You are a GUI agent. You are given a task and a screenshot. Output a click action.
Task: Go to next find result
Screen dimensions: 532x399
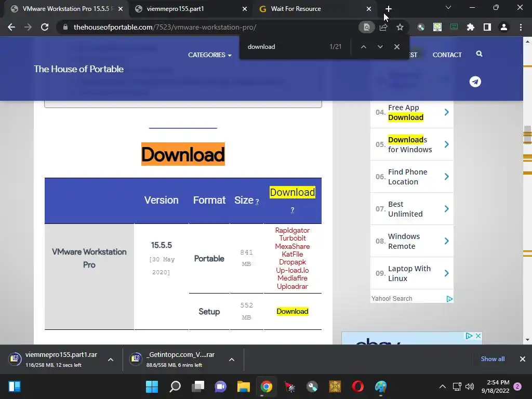(380, 46)
